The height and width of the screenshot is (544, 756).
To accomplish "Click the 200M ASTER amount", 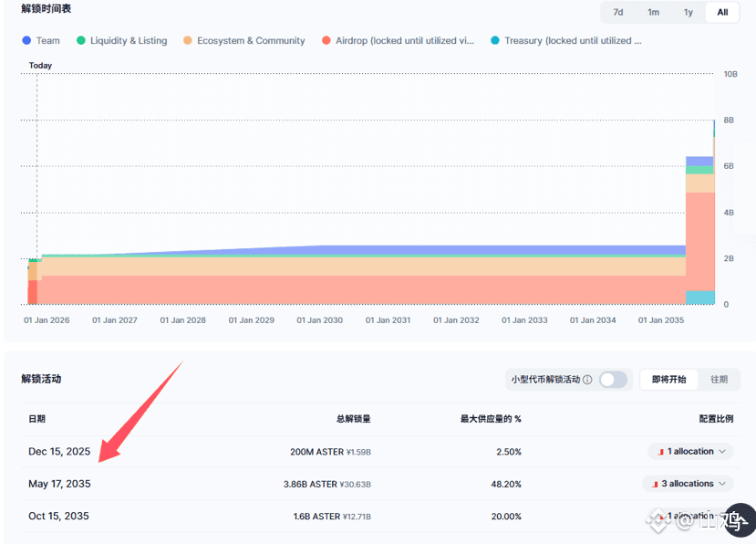I will click(316, 452).
